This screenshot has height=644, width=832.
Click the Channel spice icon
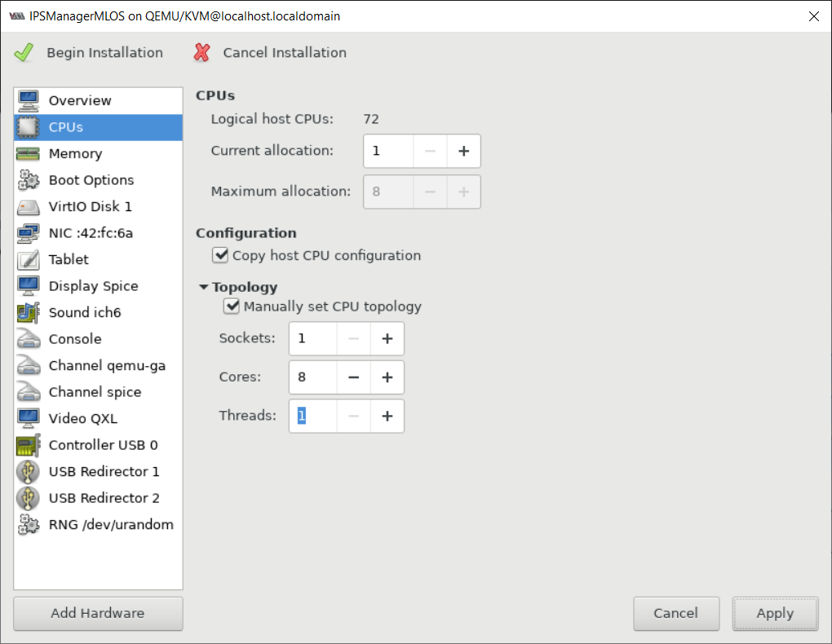point(28,393)
